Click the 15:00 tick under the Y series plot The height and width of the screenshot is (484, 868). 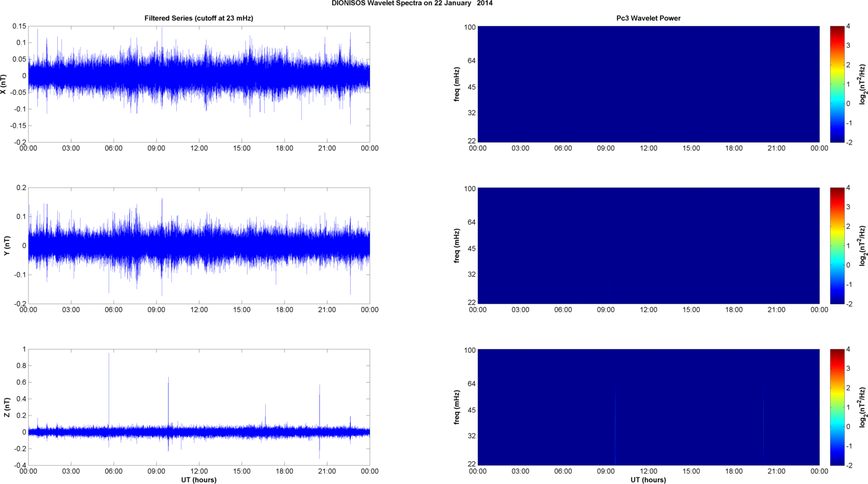point(242,310)
